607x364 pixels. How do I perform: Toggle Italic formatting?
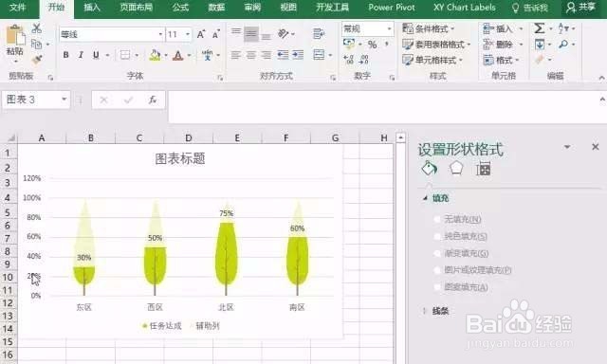click(81, 55)
